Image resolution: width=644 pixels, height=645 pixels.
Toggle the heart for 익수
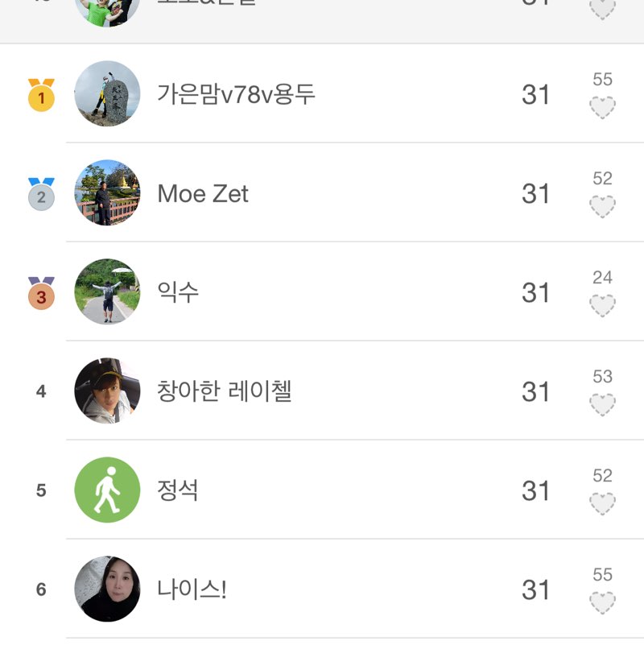602,305
